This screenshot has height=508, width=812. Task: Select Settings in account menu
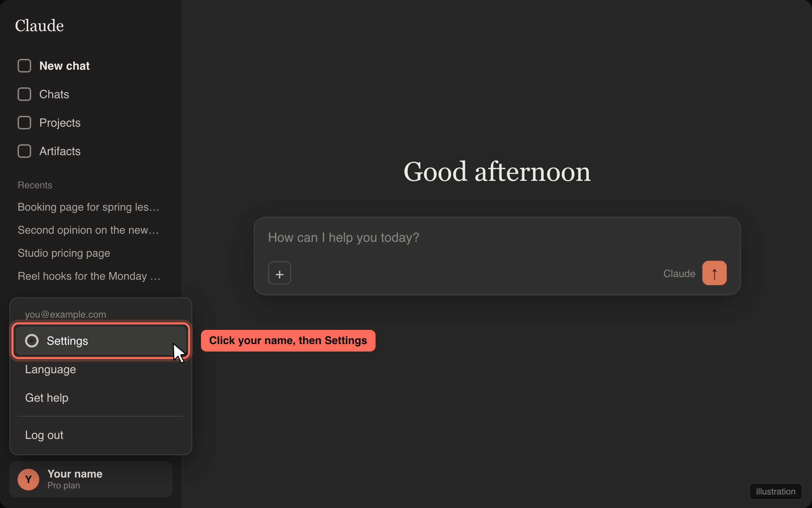[101, 341]
